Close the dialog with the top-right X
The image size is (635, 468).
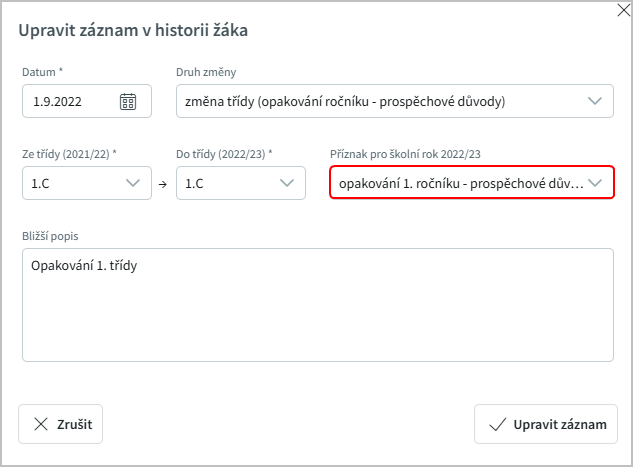[x=625, y=10]
